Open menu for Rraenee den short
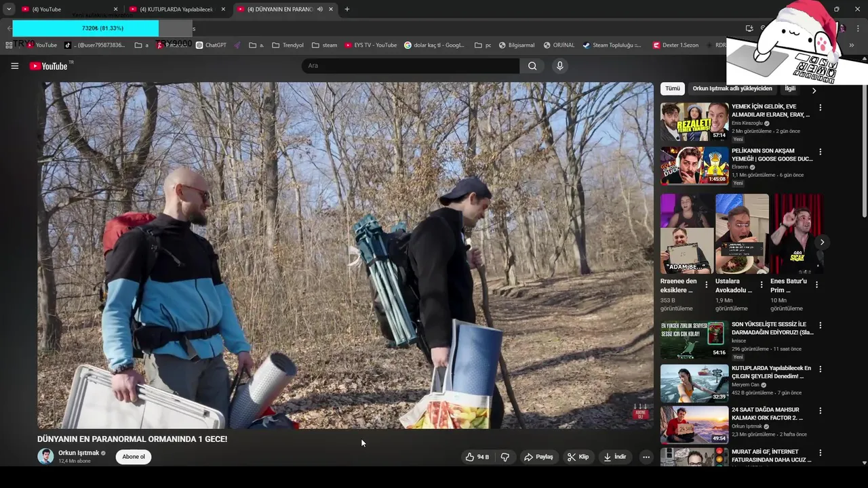868x488 pixels. pos(707,285)
